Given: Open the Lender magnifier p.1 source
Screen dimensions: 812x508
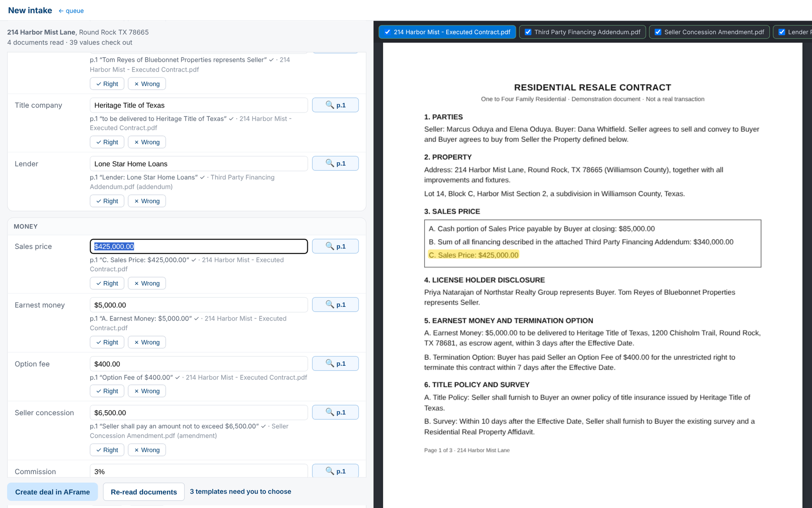Looking at the screenshot, I should tap(335, 163).
